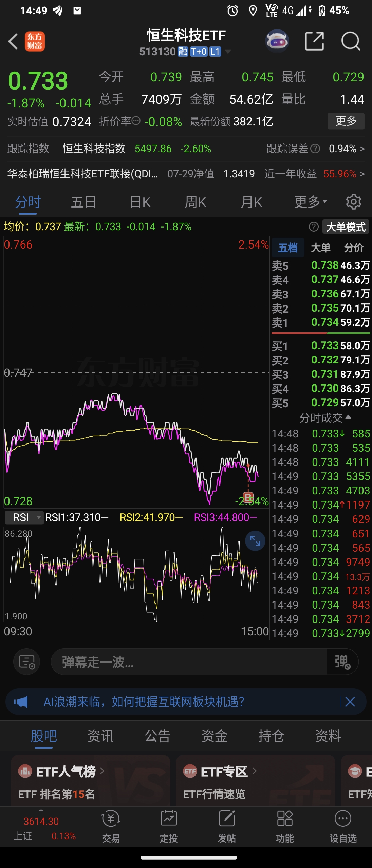
Task: Open AI浪潮来临 banner link
Action: coord(144,702)
